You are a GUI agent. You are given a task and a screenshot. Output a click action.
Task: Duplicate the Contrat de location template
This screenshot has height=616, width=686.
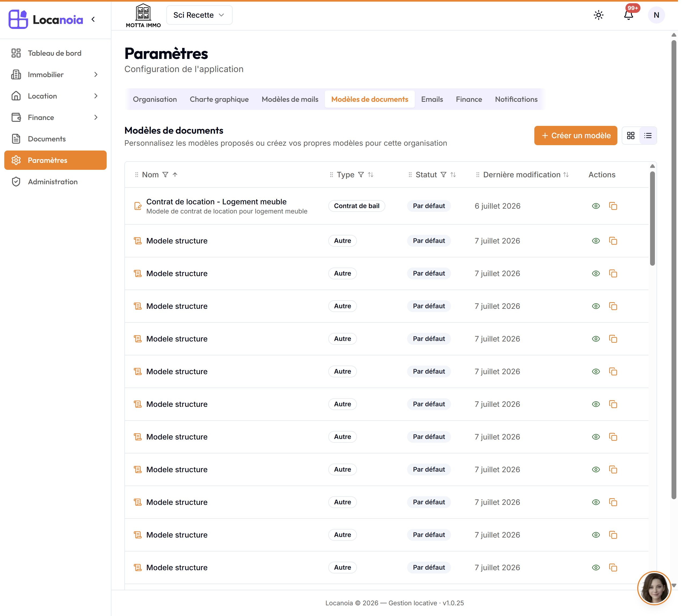(x=613, y=206)
